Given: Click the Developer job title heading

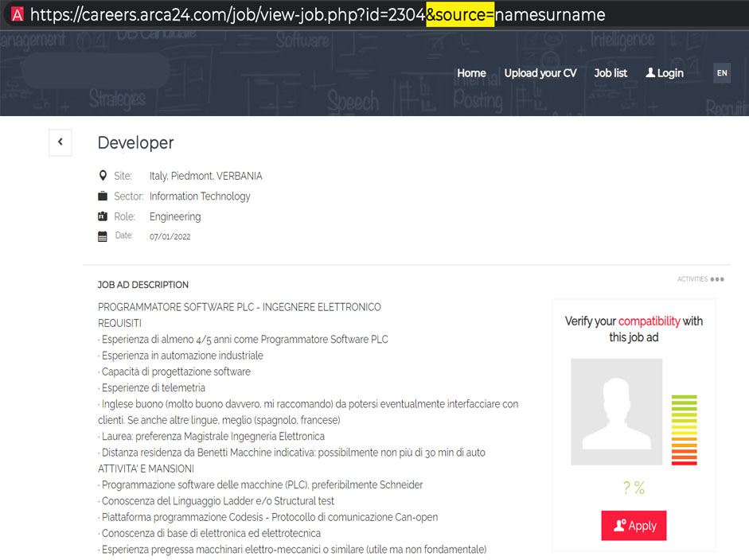Looking at the screenshot, I should point(135,143).
